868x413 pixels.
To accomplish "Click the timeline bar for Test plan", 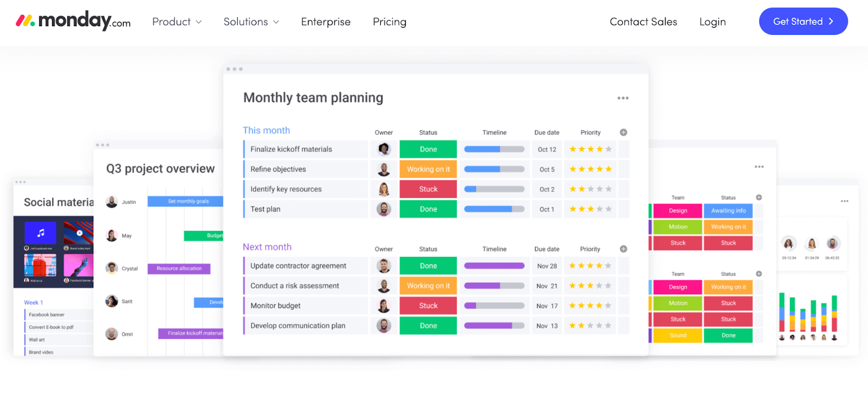I will [x=494, y=209].
